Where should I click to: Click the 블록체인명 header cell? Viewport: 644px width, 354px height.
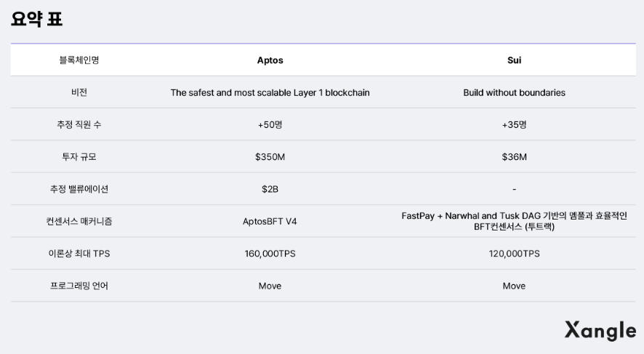[x=79, y=60]
